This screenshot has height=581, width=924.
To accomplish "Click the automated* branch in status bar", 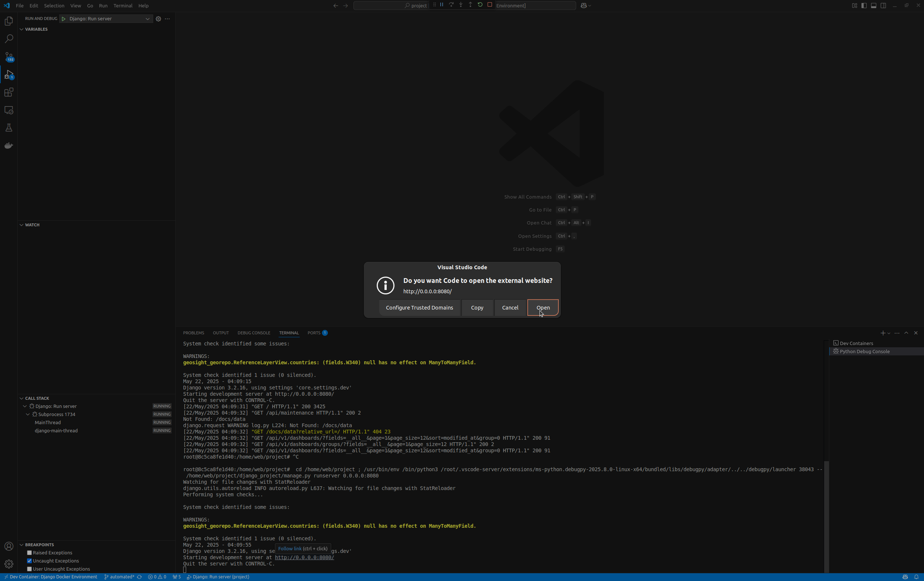I will click(119, 577).
